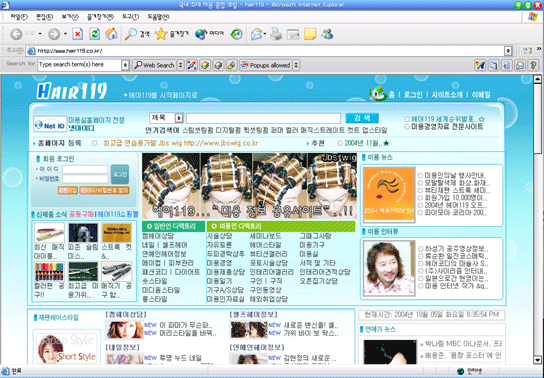544x378 pixels.
Task: Click the page vertical scrollbar up arrow
Action: click(x=537, y=79)
